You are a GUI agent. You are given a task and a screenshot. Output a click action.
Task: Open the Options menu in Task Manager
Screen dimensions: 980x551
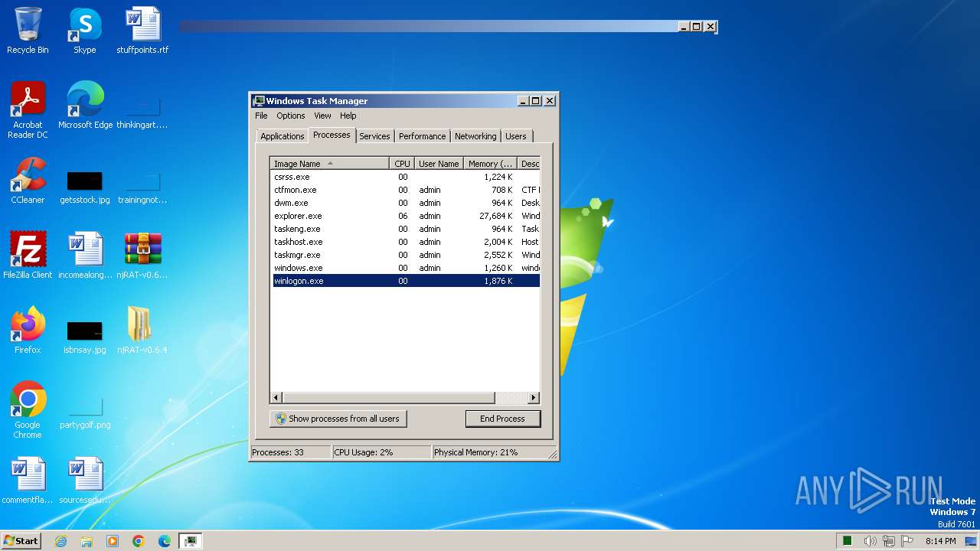[x=291, y=116]
